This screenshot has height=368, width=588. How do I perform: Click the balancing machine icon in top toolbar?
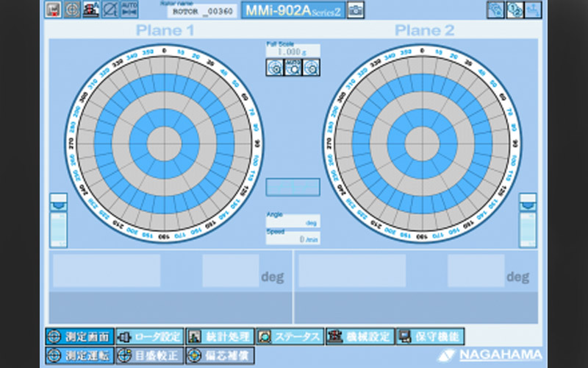pos(91,10)
